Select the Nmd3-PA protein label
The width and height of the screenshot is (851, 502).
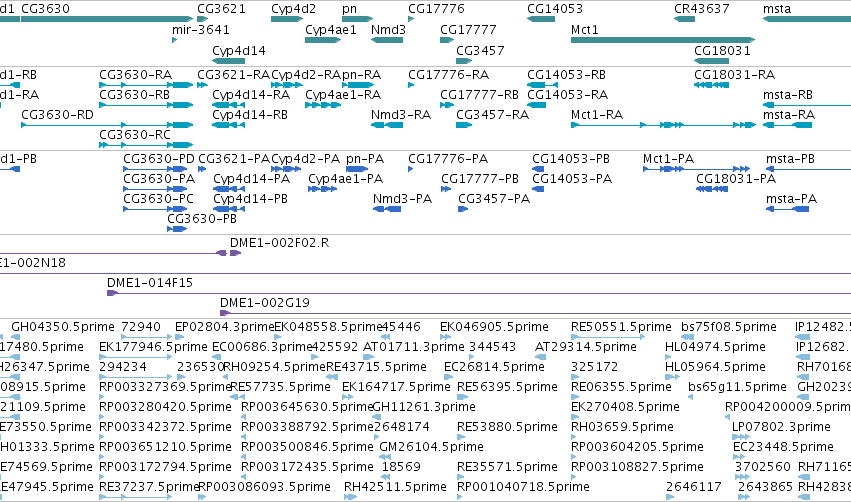(402, 199)
